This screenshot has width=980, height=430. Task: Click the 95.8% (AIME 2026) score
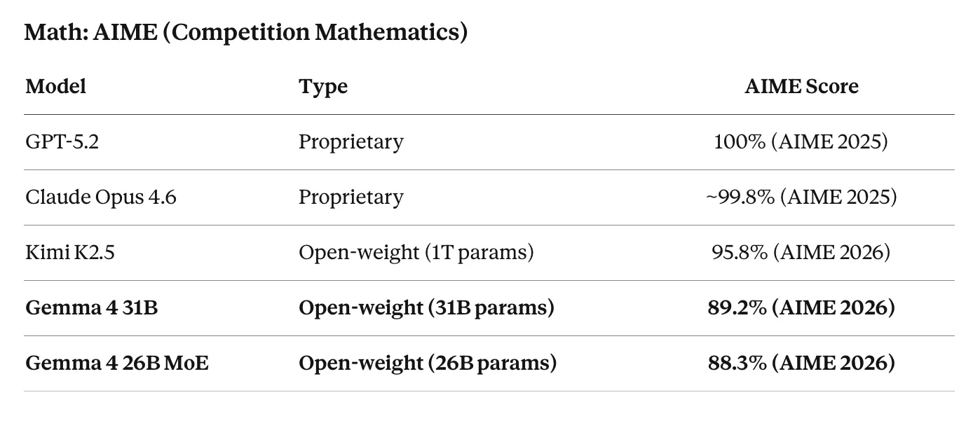click(801, 253)
